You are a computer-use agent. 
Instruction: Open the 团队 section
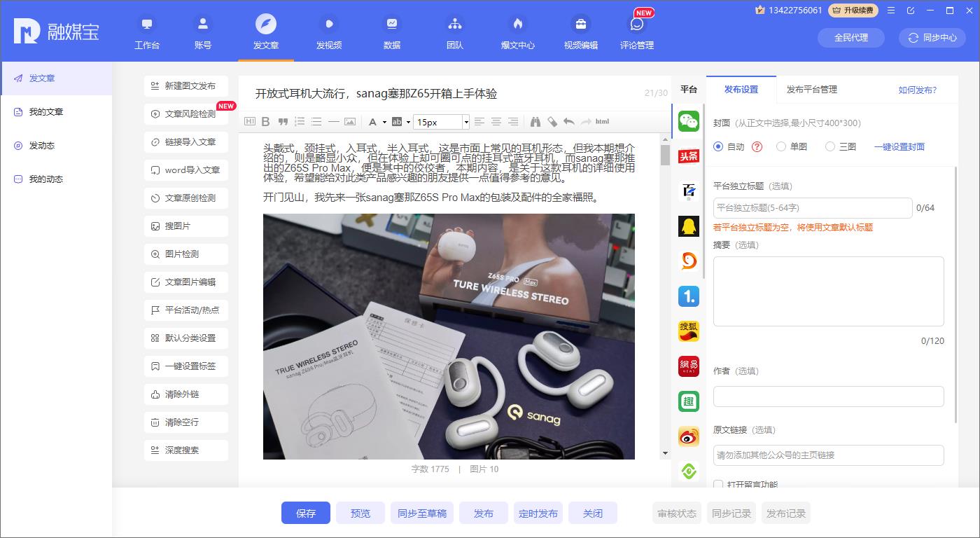(x=455, y=32)
